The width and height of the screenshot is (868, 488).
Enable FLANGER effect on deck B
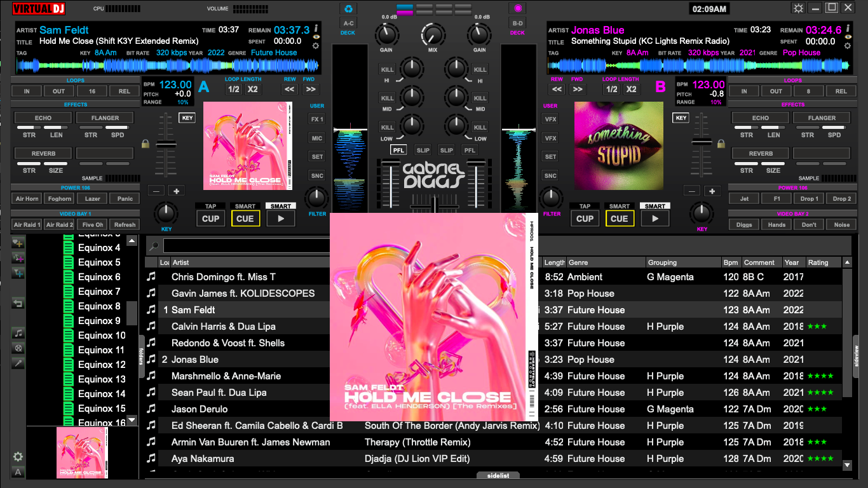822,118
